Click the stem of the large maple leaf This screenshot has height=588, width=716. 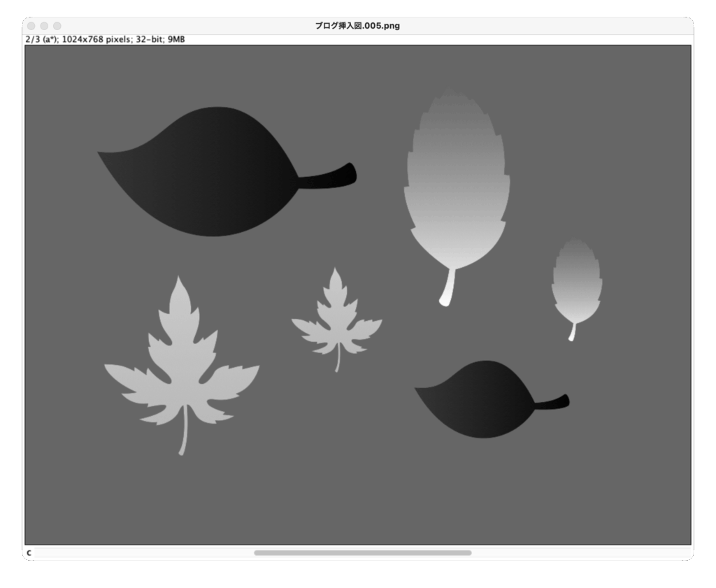[184, 437]
